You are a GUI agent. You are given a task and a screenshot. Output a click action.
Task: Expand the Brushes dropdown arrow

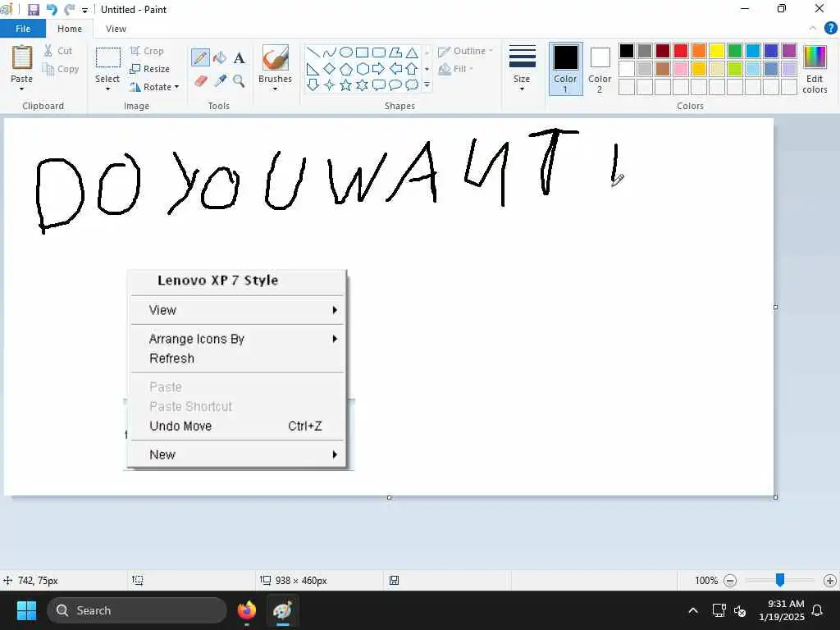276,89
